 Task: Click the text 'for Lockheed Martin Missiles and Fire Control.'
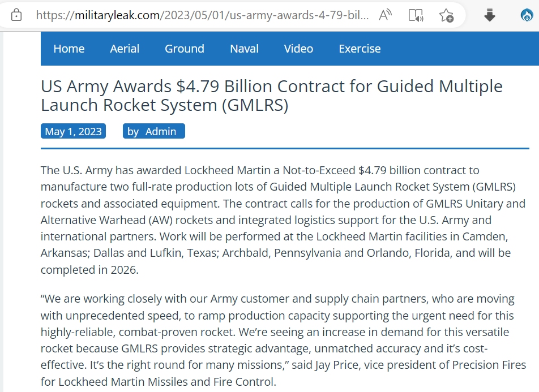159,382
